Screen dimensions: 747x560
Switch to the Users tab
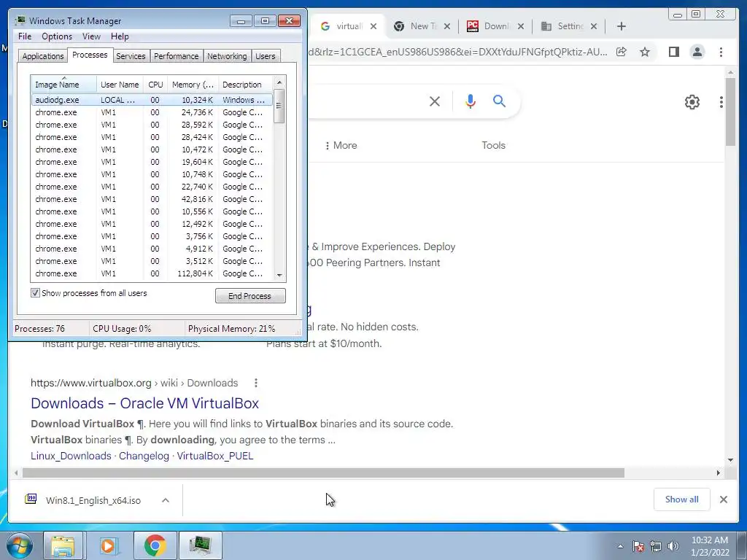click(x=265, y=56)
